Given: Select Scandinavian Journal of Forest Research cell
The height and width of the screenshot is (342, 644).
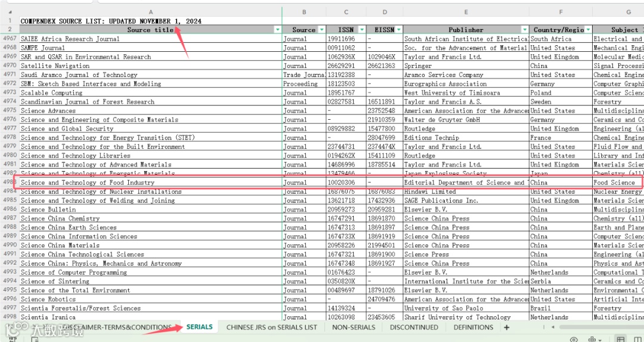Looking at the screenshot, I should (x=151, y=102).
